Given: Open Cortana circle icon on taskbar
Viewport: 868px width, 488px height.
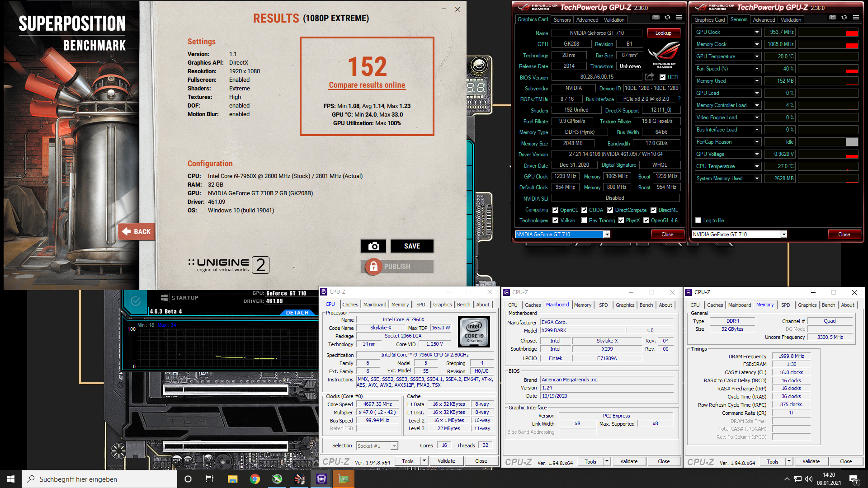Looking at the screenshot, I should (x=188, y=479).
